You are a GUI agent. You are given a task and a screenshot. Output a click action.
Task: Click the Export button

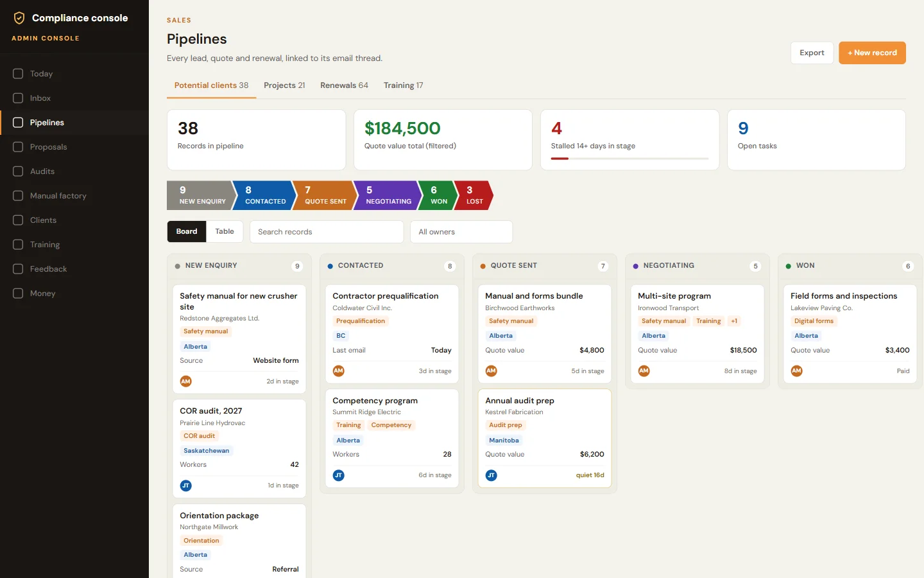812,53
